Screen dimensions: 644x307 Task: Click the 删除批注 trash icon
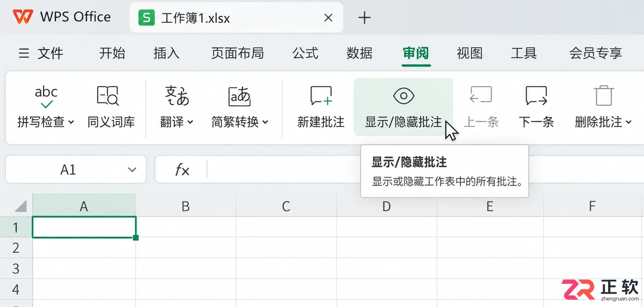[x=604, y=95]
